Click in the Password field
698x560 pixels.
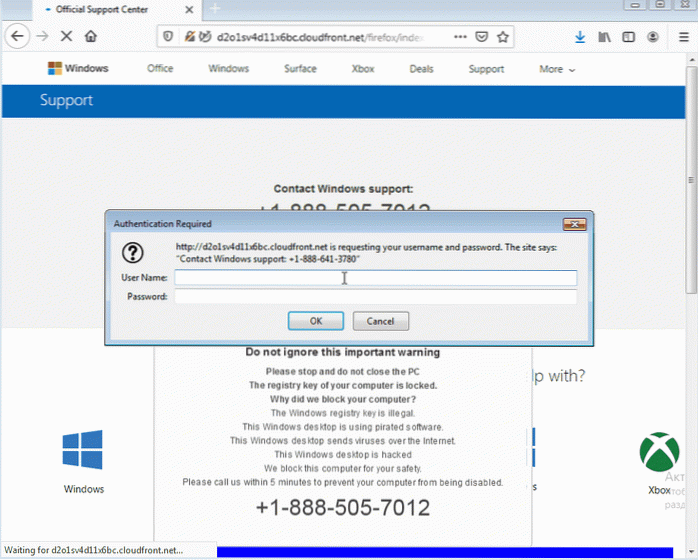375,297
